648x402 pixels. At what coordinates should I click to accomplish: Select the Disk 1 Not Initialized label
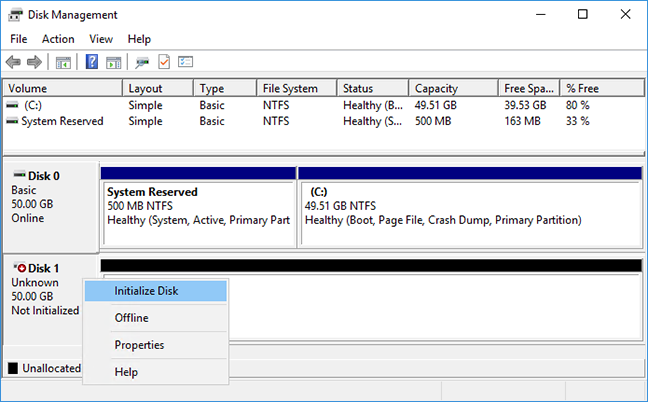(45, 311)
